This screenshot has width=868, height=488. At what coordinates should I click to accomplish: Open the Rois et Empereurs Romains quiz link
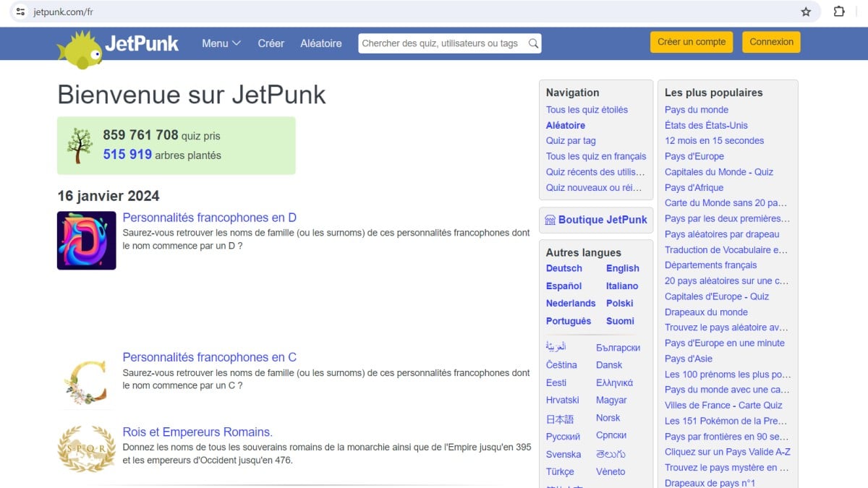[x=197, y=432]
